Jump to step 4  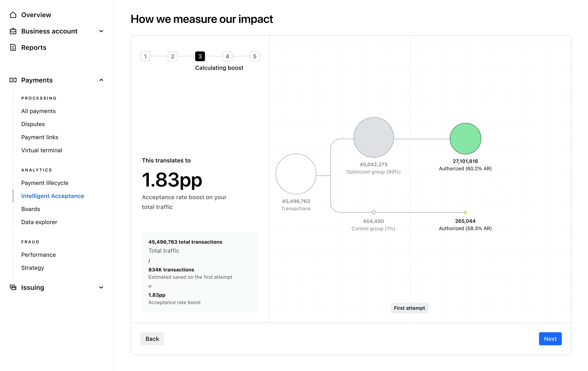[227, 56]
